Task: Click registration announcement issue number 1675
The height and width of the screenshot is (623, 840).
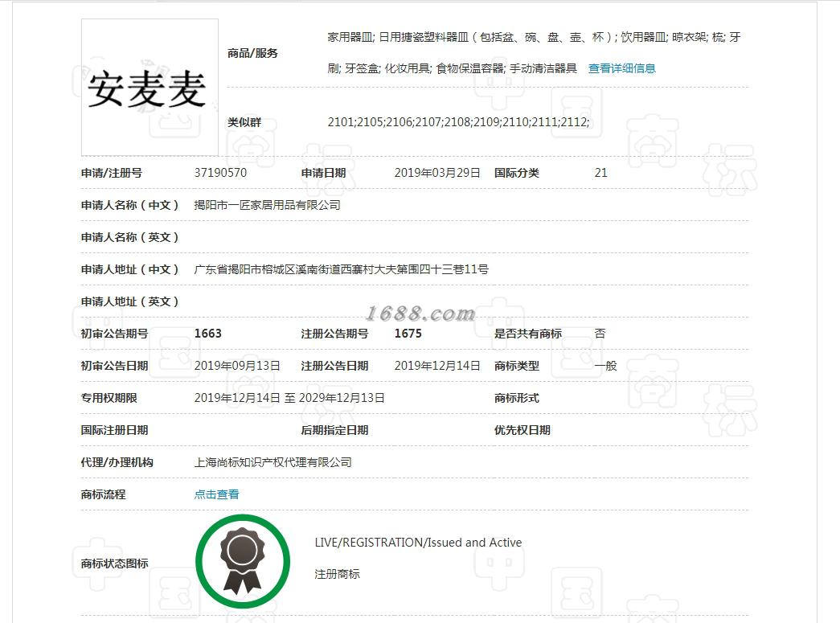Action: (408, 334)
